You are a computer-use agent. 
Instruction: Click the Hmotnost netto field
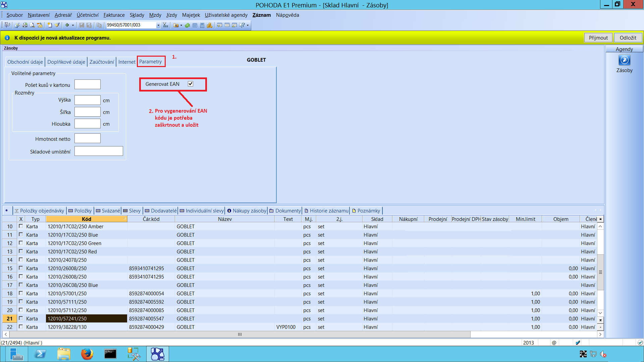coord(88,138)
